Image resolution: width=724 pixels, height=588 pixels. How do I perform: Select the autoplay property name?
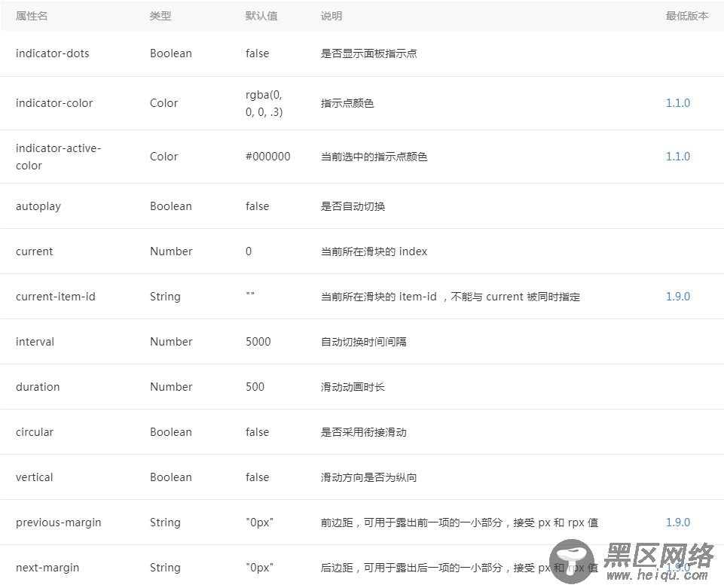click(38, 206)
